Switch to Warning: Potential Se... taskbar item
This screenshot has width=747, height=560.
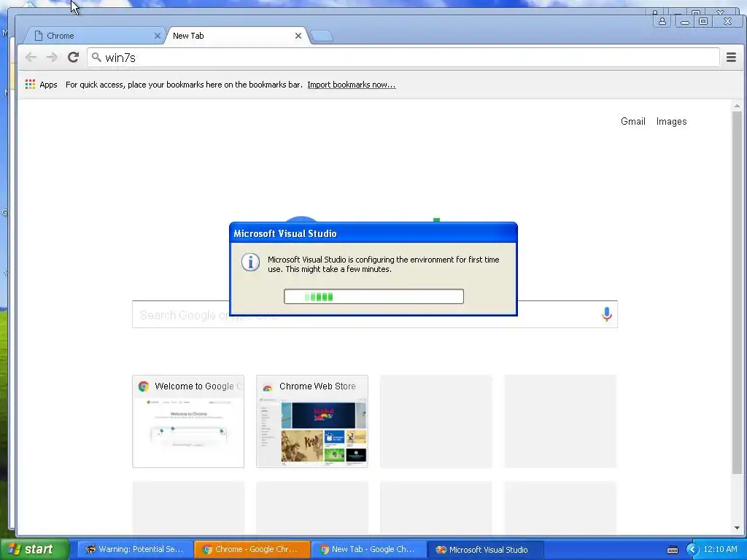[135, 550]
